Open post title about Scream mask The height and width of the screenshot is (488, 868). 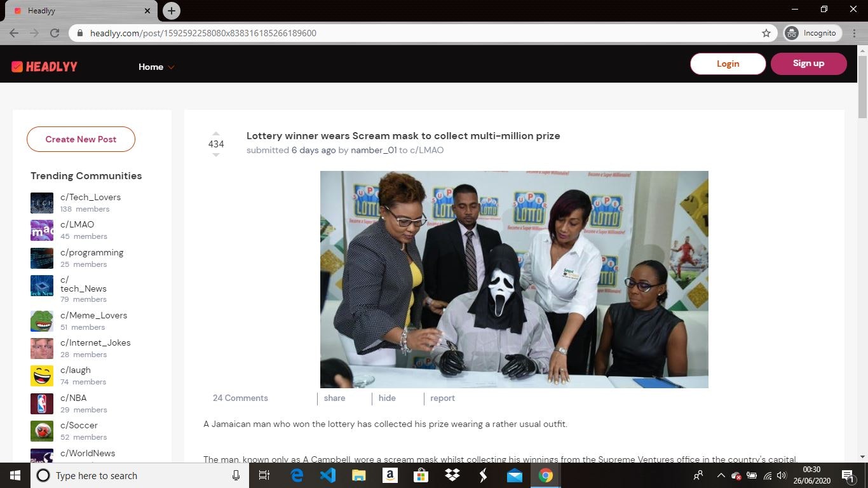point(403,135)
